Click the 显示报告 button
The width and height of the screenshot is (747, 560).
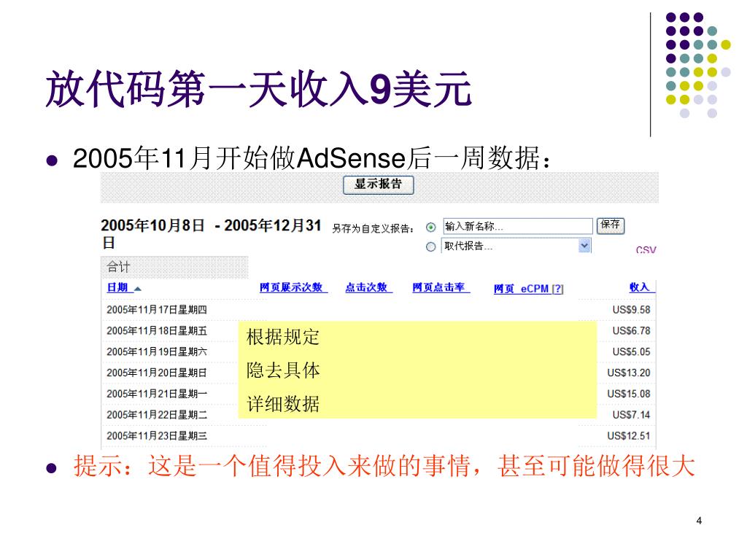coord(379,184)
